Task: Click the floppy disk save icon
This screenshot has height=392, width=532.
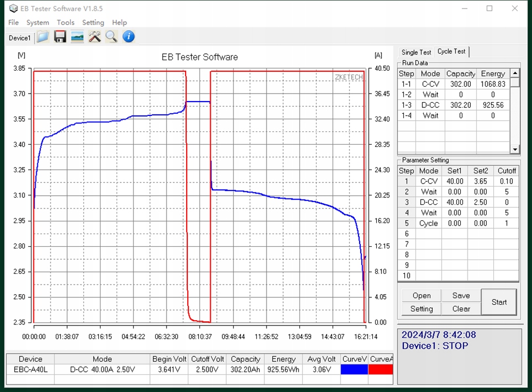Action: 60,37
